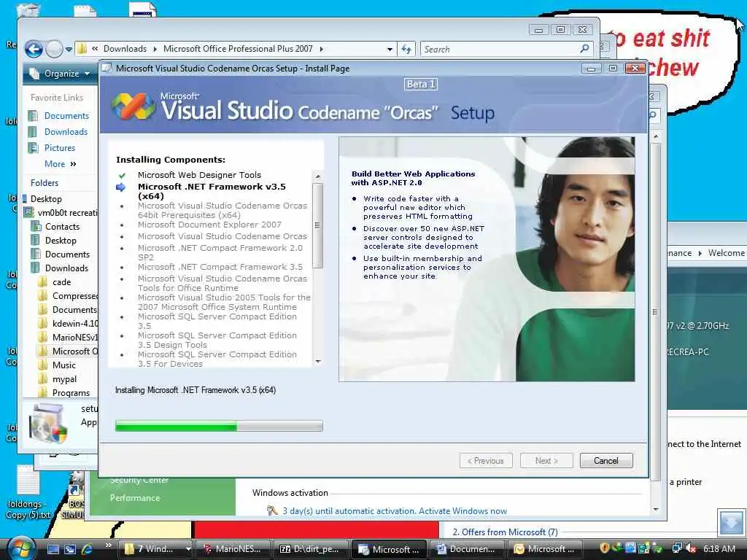747x560 pixels.
Task: Open the 7 Windows Explorer taskbar group
Action: pos(155,549)
